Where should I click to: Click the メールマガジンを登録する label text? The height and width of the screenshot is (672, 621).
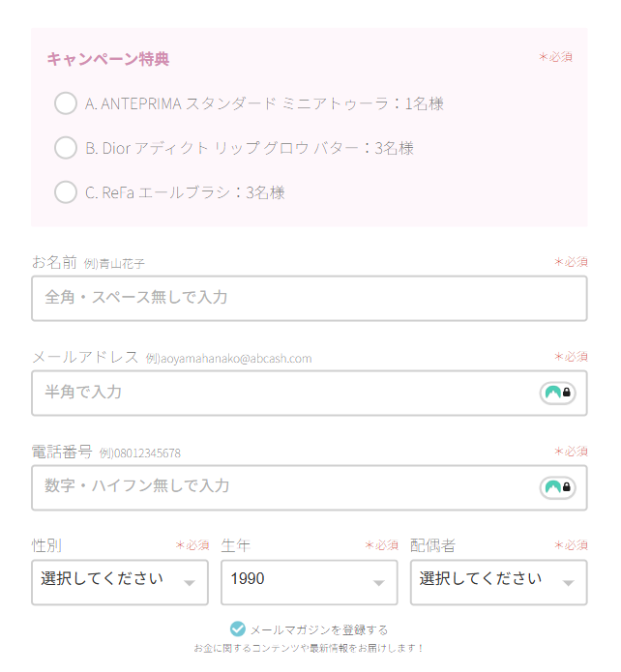pyautogui.click(x=319, y=629)
